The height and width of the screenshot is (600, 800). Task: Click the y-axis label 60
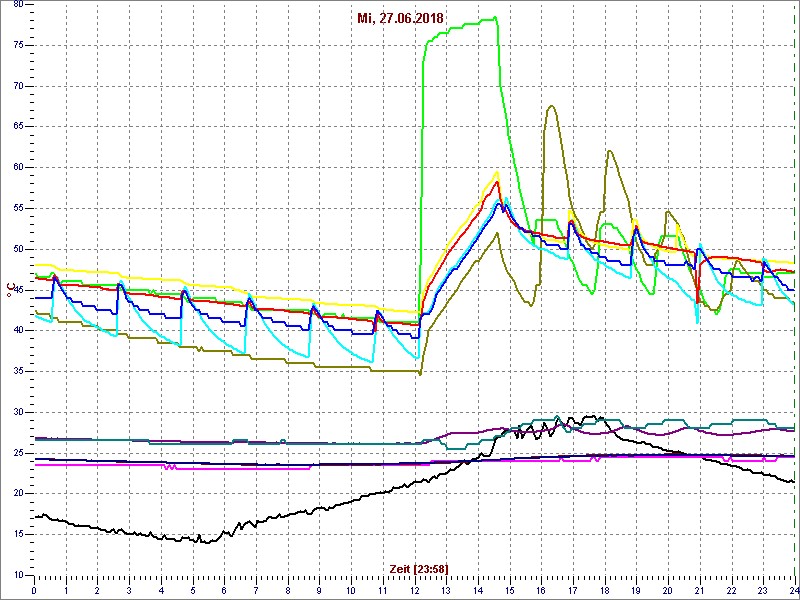[18, 167]
